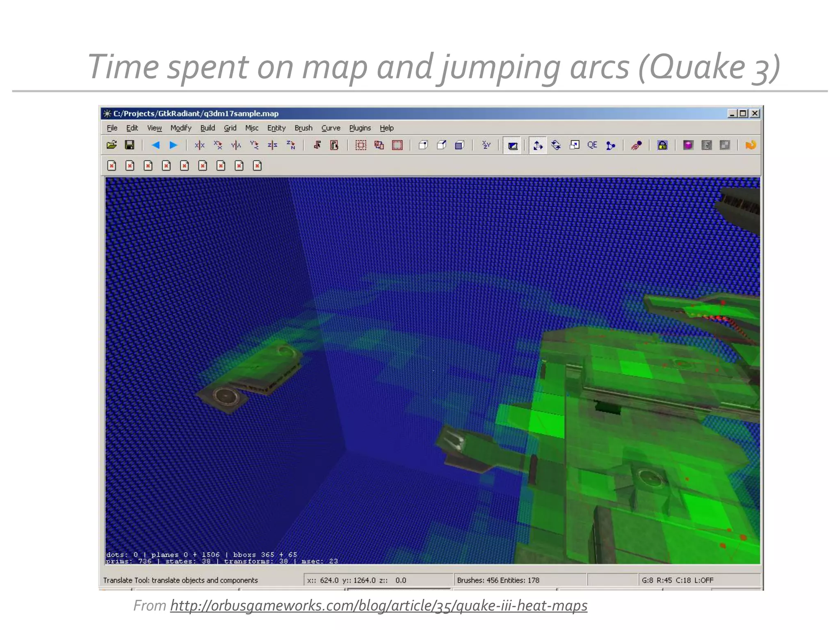Click the x-axis rotate icon
Screen dimensions: 840x630
[x=218, y=145]
